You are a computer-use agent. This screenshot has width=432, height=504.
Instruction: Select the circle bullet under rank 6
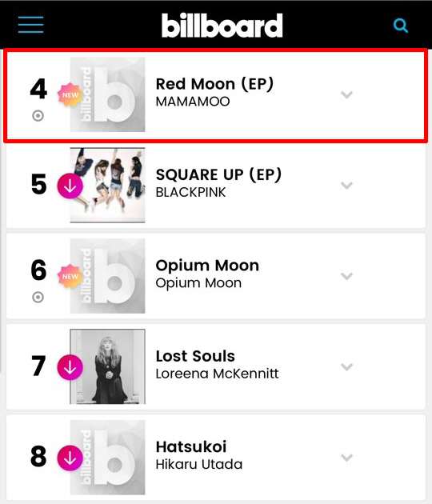(x=38, y=297)
